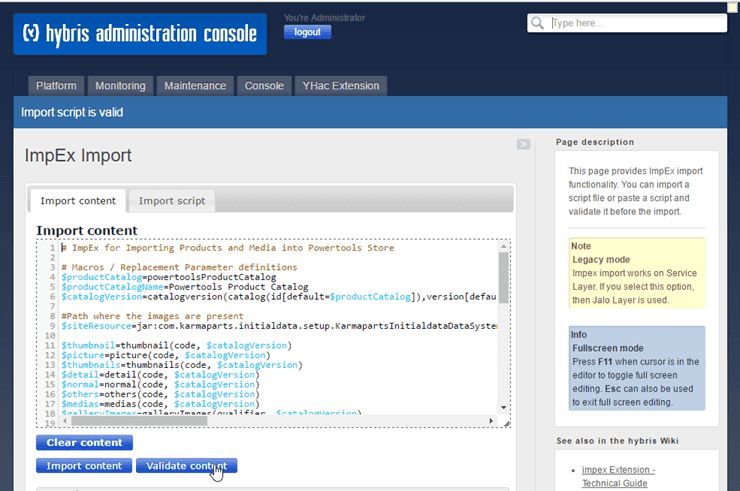Click the $thumbnails line 13
Screen dimensions: 740x491
click(x=182, y=365)
